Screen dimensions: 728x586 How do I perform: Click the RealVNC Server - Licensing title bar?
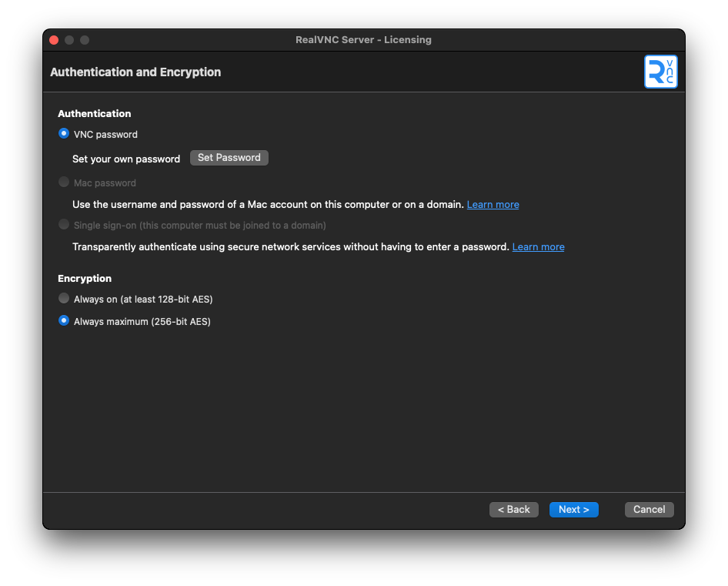click(363, 40)
